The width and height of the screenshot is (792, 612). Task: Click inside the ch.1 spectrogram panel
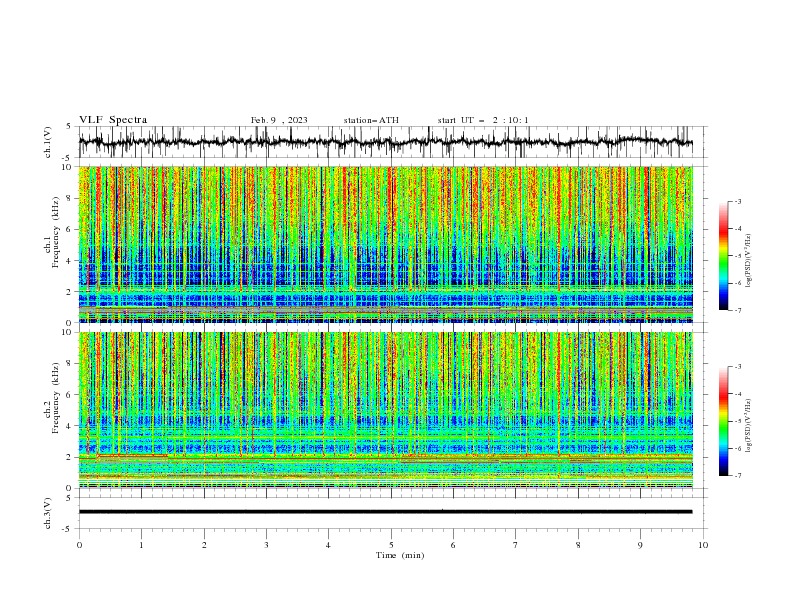[385, 244]
